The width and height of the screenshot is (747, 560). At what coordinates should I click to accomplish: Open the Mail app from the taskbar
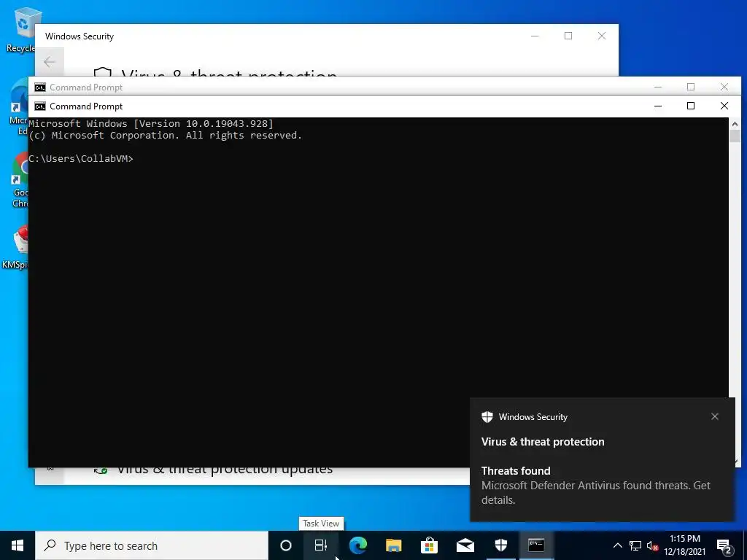[465, 545]
